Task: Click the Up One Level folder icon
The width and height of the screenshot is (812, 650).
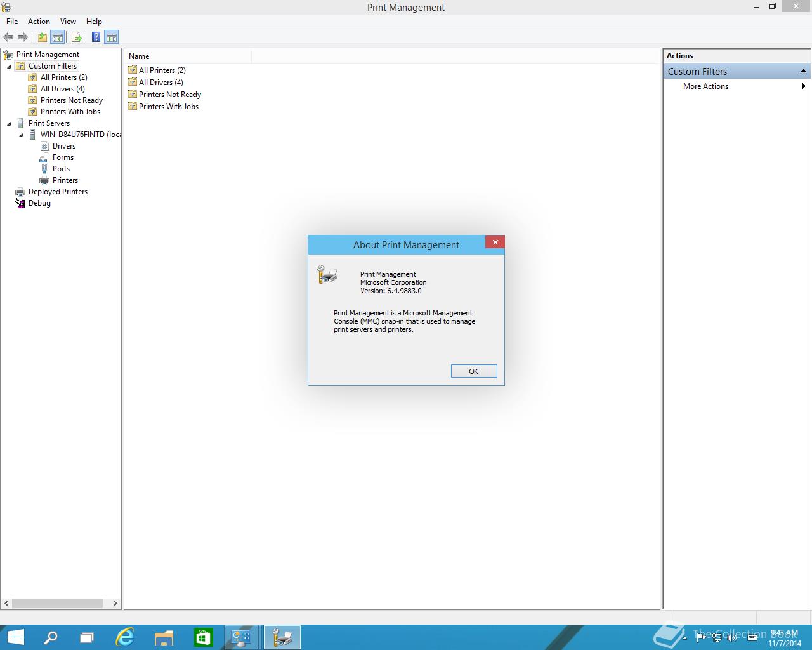Action: (x=43, y=37)
